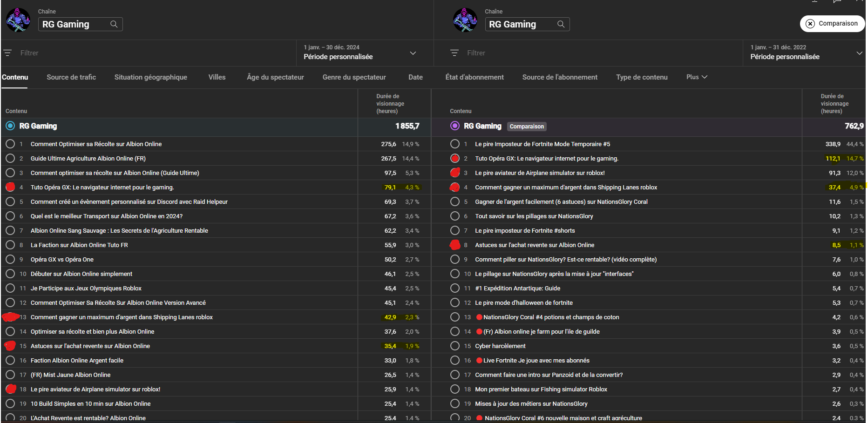Click La Faction sur Albion Online Tuto FR
868x423 pixels.
pos(79,245)
